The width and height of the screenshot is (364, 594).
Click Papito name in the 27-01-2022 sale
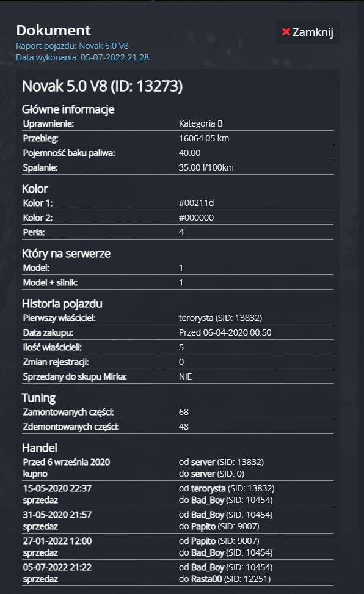(203, 541)
